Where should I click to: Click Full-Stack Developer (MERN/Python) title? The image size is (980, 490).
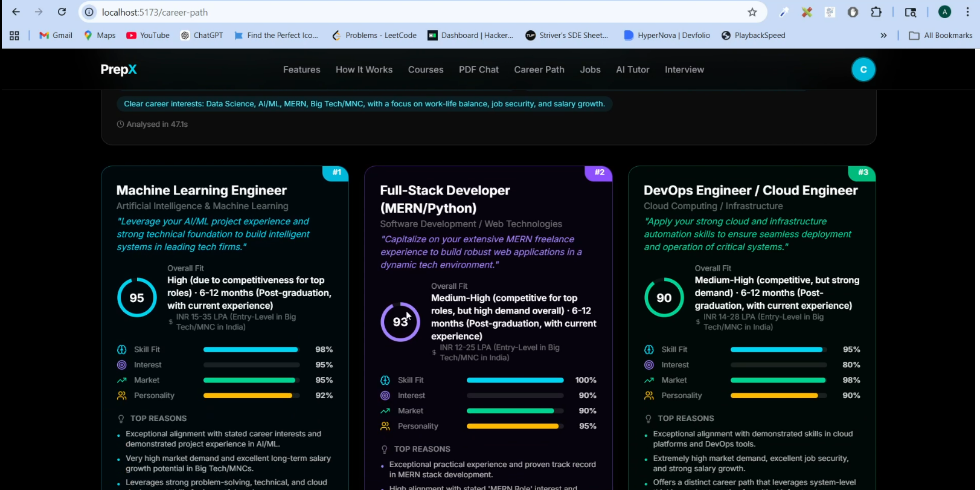click(x=445, y=199)
